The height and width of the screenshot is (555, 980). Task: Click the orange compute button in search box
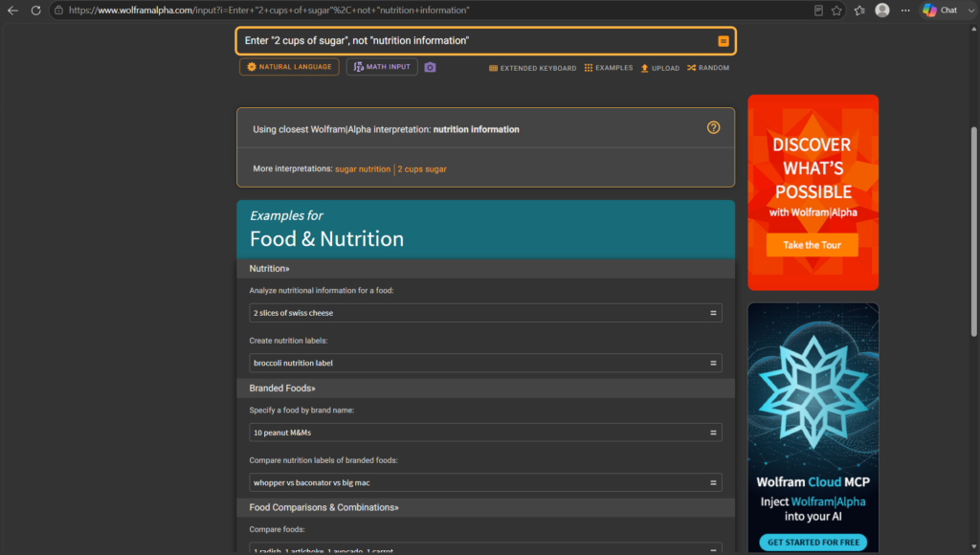[x=724, y=40]
